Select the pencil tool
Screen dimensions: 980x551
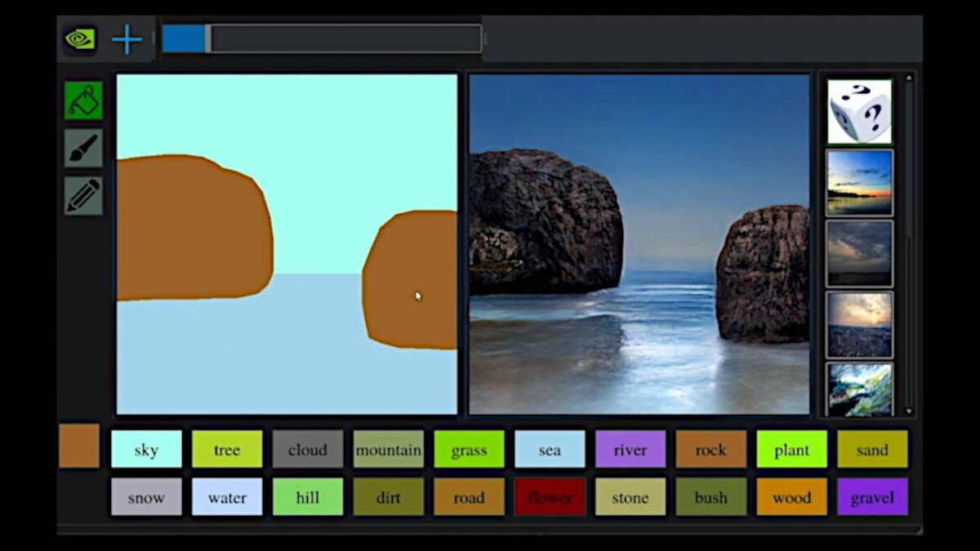click(x=83, y=197)
